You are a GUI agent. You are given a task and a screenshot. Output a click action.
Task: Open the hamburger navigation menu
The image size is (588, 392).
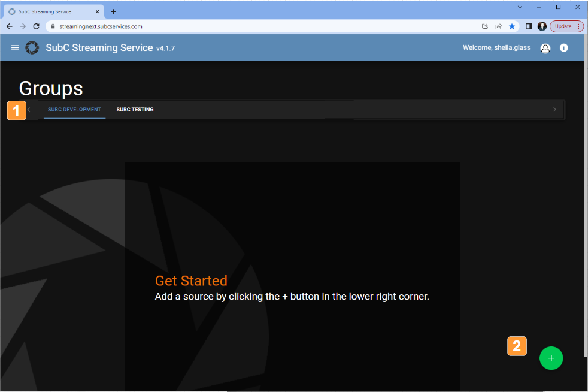coord(15,48)
